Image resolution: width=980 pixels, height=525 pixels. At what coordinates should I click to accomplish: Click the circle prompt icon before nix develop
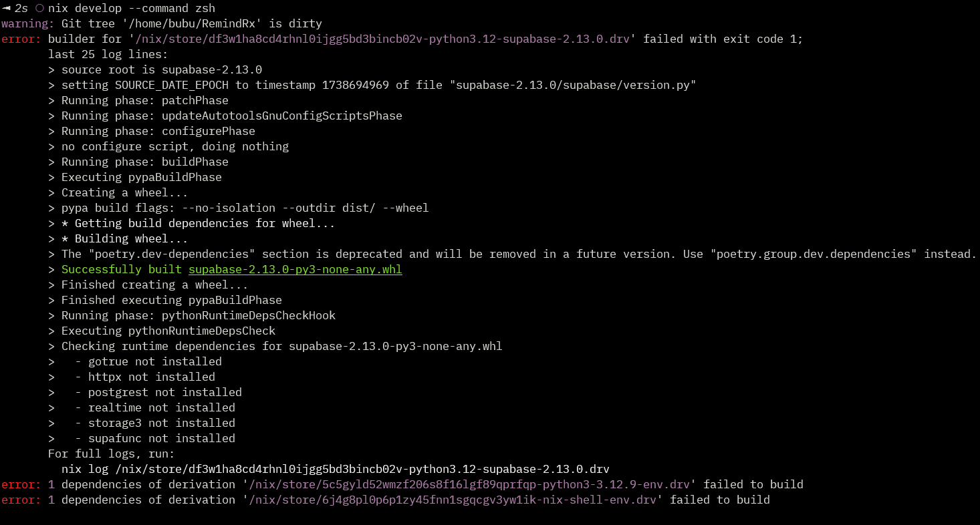click(x=39, y=8)
